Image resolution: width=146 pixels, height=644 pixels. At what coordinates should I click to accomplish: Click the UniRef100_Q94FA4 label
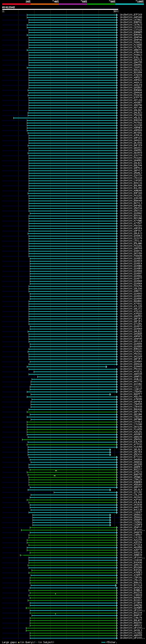[131, 37]
